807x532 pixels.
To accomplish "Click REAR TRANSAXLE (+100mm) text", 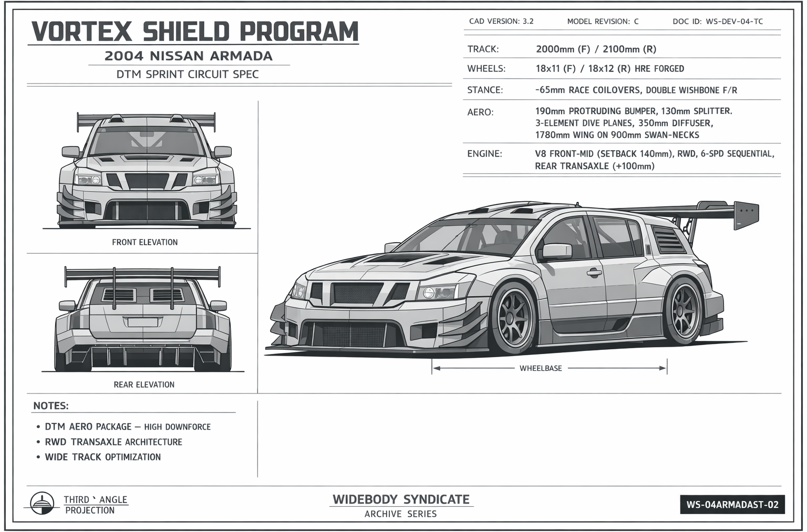I will pyautogui.click(x=595, y=166).
